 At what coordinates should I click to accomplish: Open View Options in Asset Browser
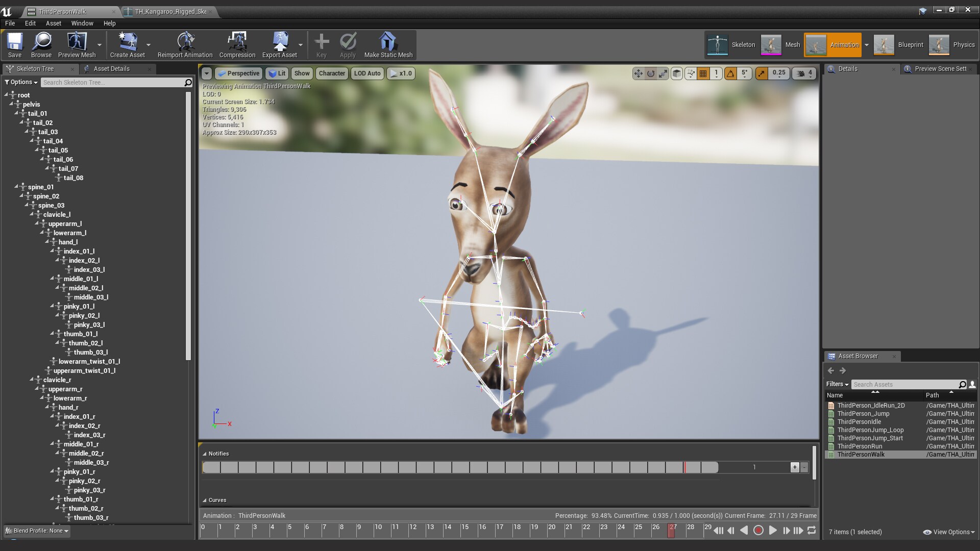pos(948,532)
